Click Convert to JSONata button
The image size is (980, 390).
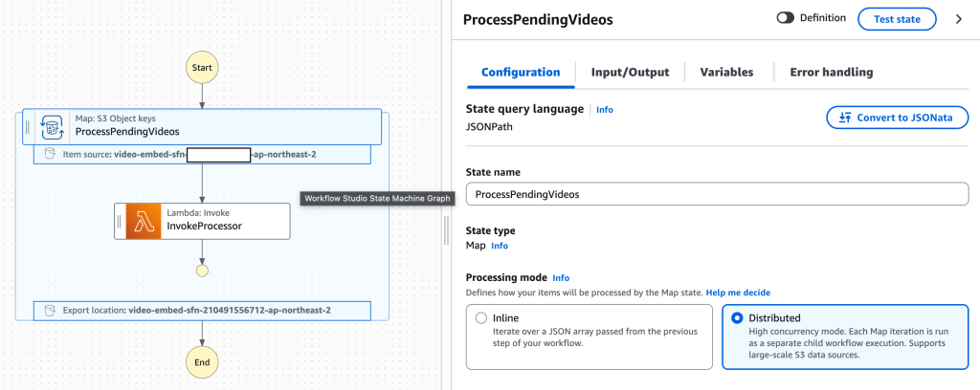point(897,118)
